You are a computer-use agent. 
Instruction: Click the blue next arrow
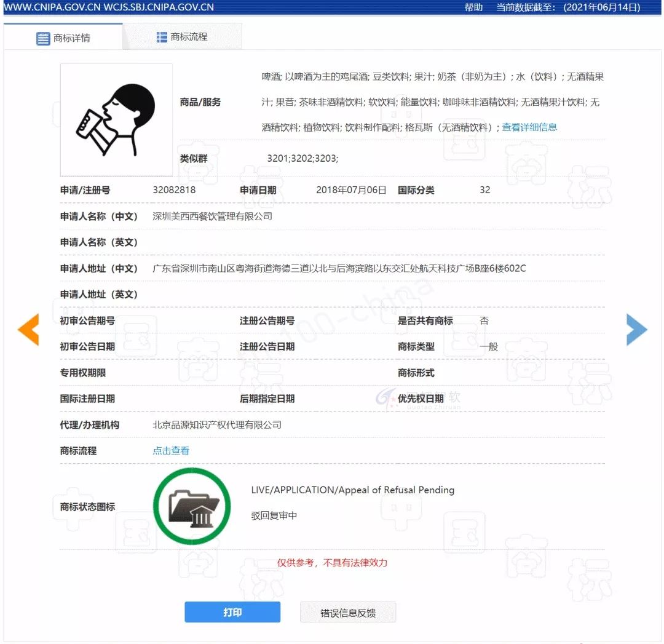click(x=636, y=329)
